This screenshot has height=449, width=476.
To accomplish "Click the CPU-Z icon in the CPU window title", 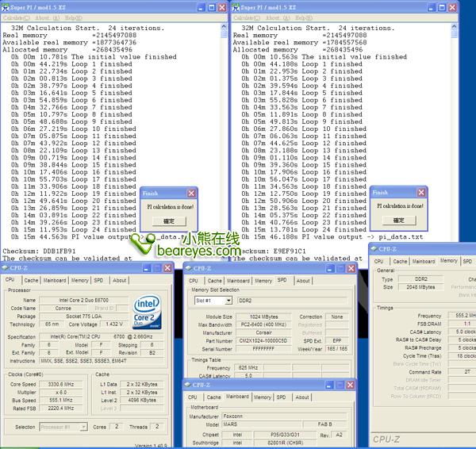I will (6, 268).
